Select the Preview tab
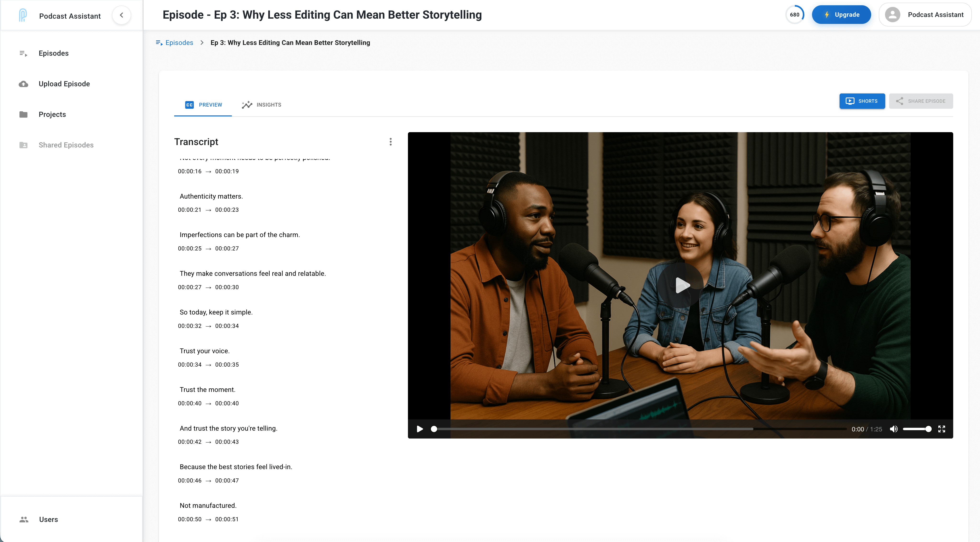 point(204,105)
